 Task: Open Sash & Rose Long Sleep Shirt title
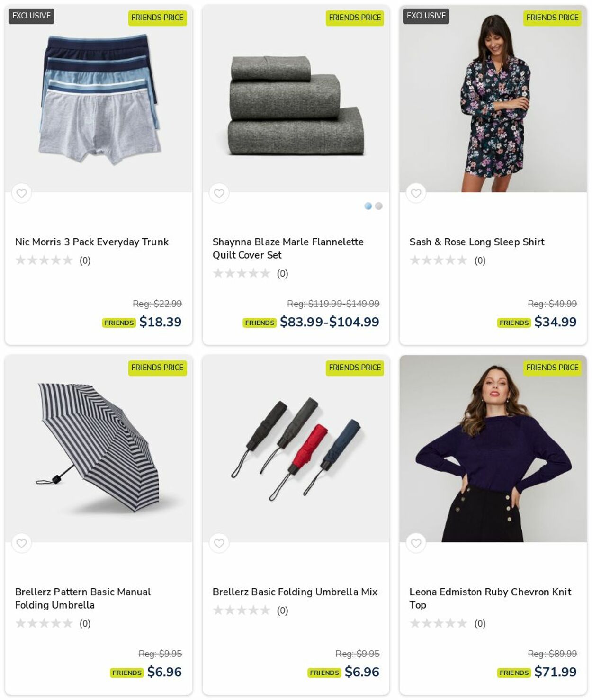click(x=477, y=242)
